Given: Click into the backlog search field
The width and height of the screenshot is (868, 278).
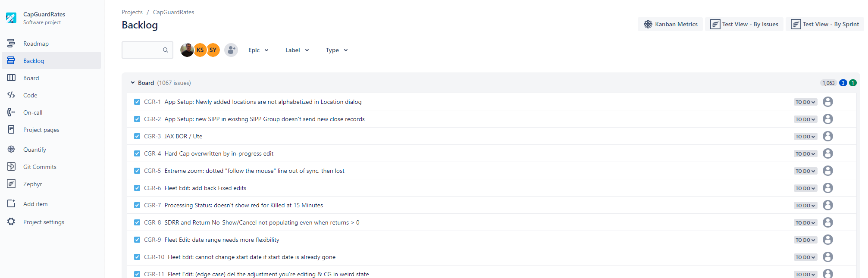Looking at the screenshot, I should tap(147, 50).
